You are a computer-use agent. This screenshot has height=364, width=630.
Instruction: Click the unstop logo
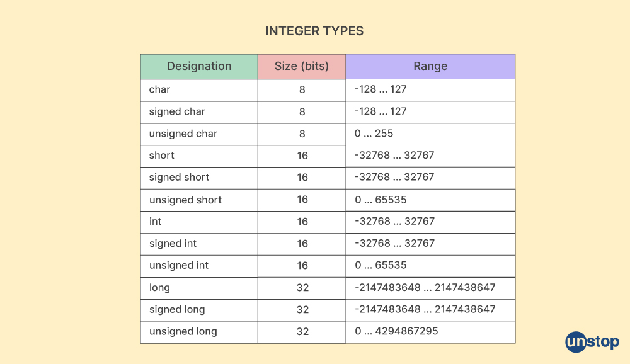coord(592,343)
